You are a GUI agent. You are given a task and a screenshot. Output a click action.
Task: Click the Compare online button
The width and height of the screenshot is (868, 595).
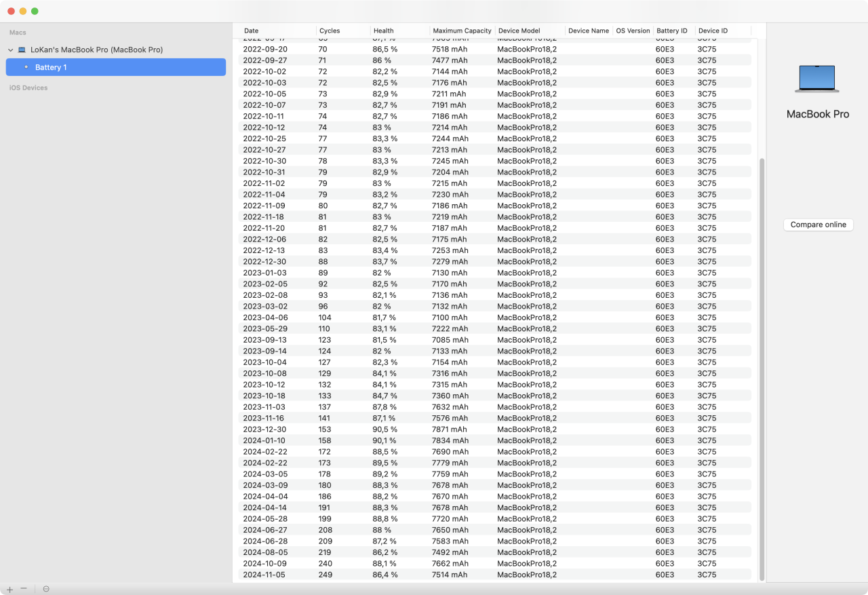pos(818,225)
